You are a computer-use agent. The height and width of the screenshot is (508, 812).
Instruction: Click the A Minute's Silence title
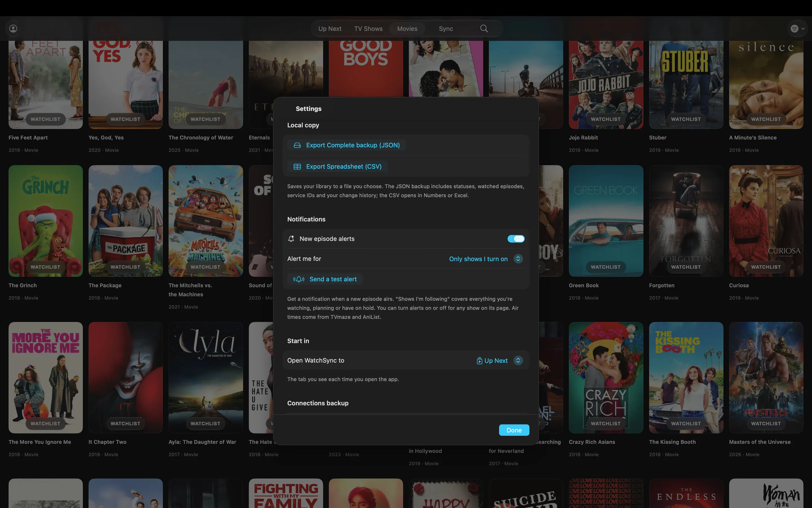[753, 138]
